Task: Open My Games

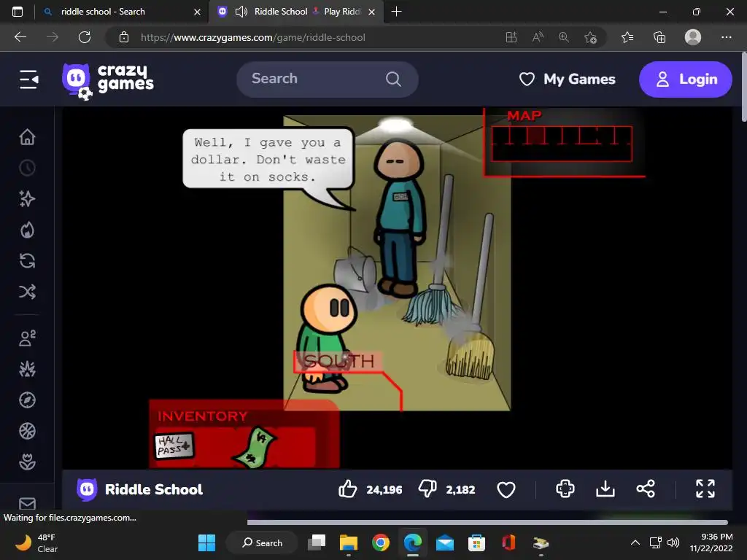Action: point(567,79)
